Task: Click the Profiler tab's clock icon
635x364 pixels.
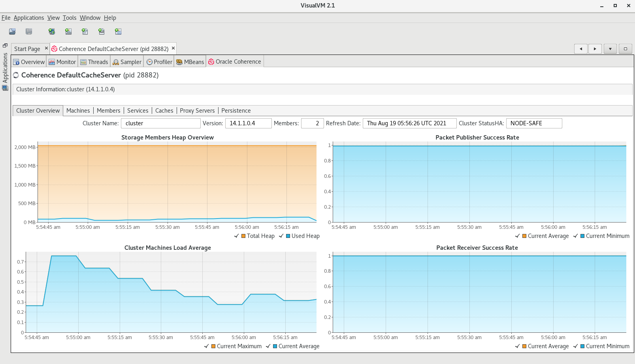Action: pyautogui.click(x=149, y=62)
